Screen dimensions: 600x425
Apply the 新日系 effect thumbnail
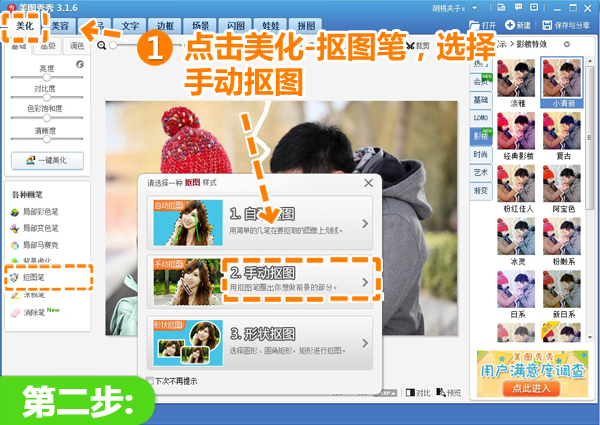[x=562, y=289]
